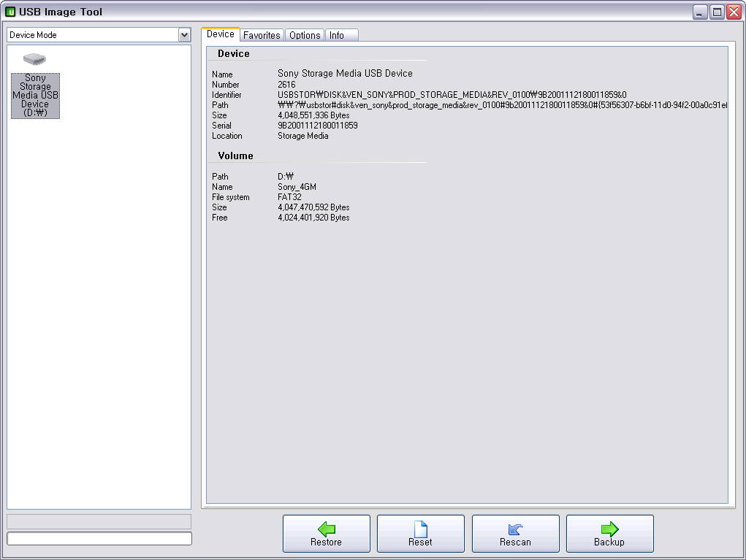Click the USB Image Tool title bar icon
This screenshot has height=560, width=746.
(x=10, y=12)
